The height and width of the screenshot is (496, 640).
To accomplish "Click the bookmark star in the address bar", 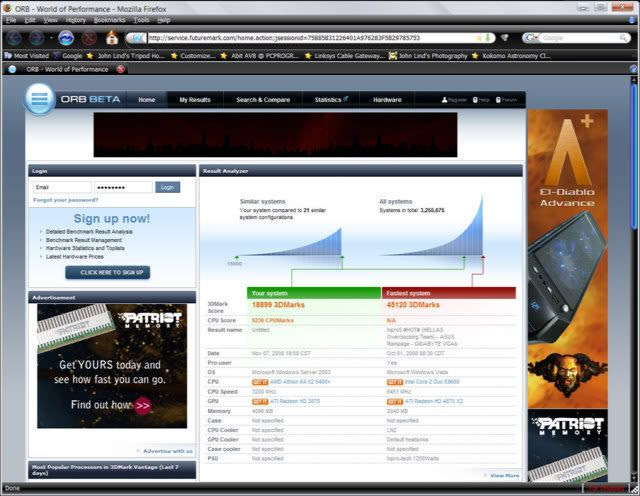I will [479, 38].
